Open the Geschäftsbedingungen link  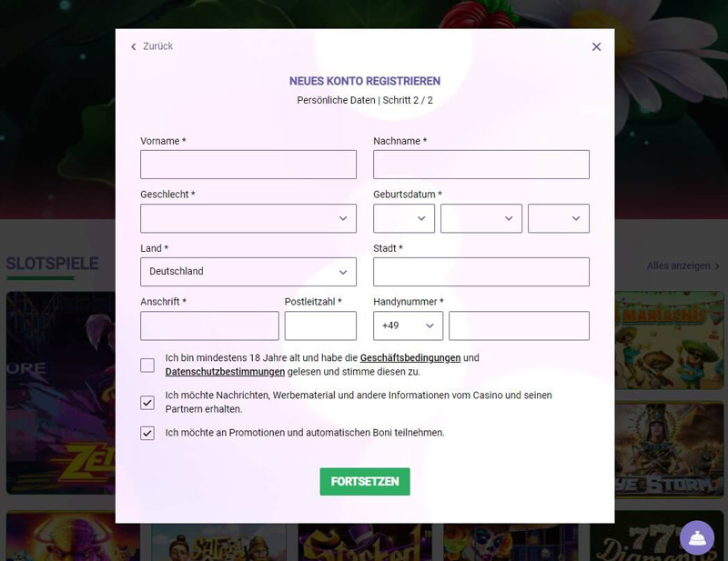410,357
